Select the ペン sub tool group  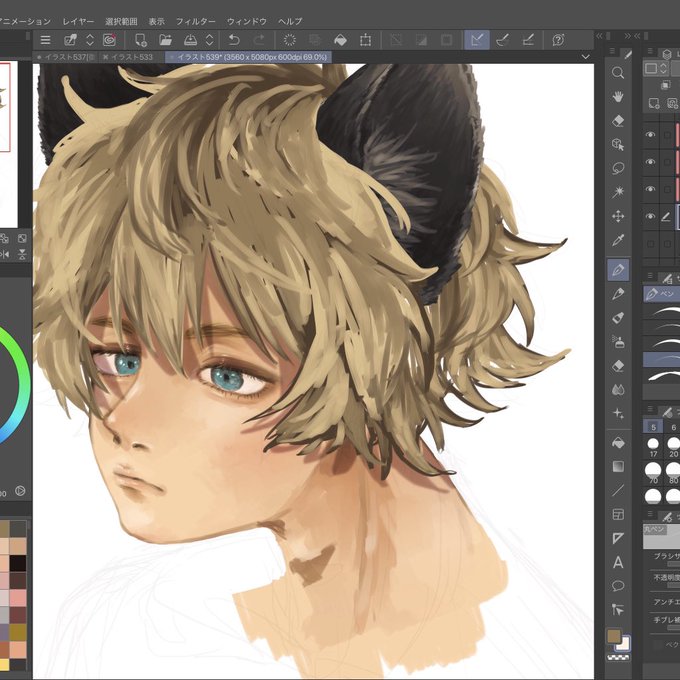pyautogui.click(x=661, y=294)
